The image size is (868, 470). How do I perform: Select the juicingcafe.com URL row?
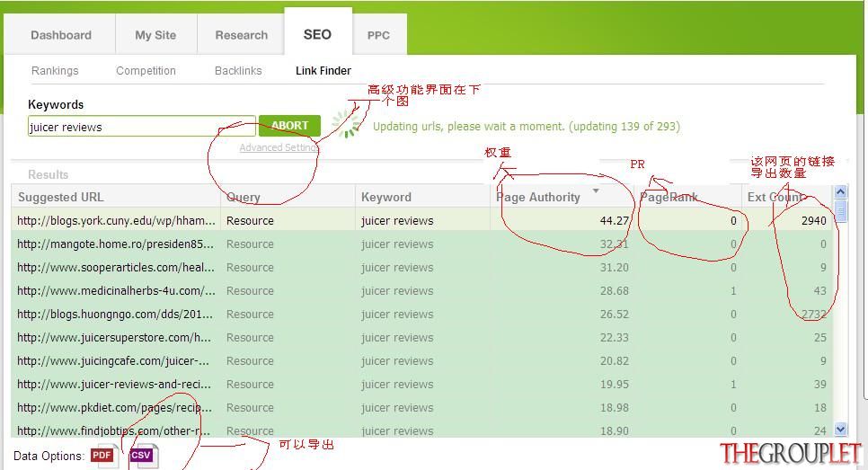coord(421,360)
